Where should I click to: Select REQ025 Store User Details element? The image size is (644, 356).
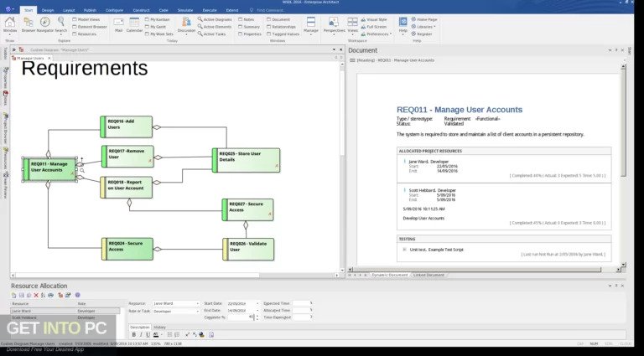pyautogui.click(x=246, y=160)
